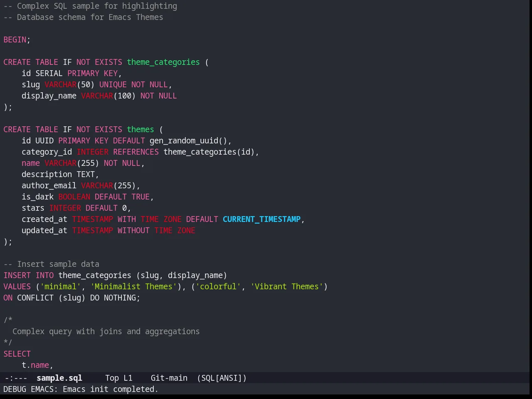Place cursor on BEGIN keyword
This screenshot has height=399, width=532.
click(15, 39)
